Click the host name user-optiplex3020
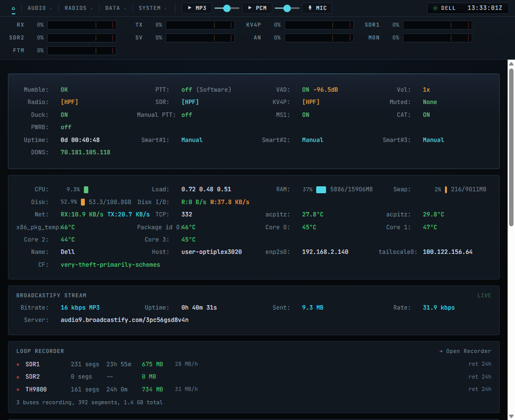Image resolution: width=515 pixels, height=420 pixels. point(212,252)
